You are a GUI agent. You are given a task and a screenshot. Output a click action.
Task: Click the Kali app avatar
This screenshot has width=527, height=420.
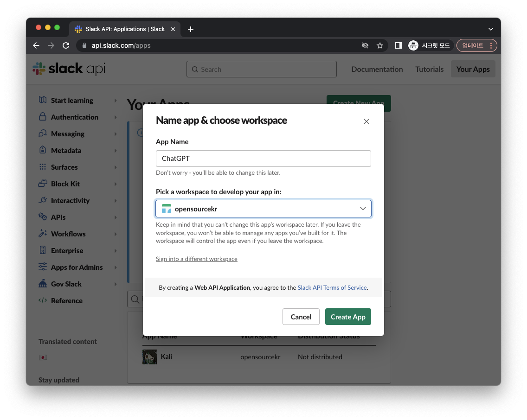coord(150,357)
